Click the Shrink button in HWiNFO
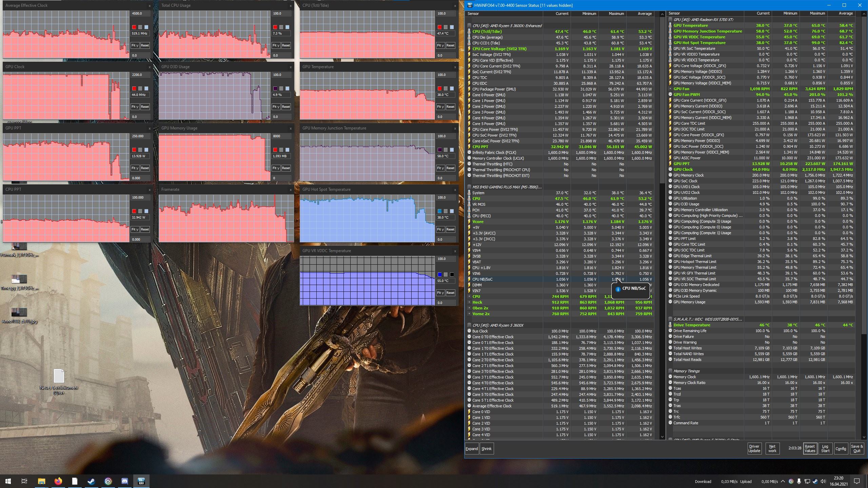Screen dimensions: 868x488 486,449
